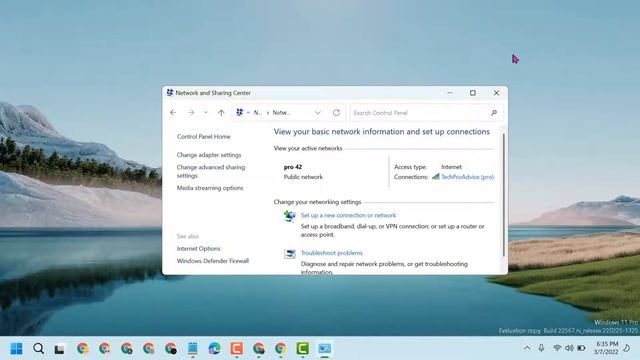The image size is (640, 360).
Task: Go back with the back arrow
Action: [x=173, y=113]
